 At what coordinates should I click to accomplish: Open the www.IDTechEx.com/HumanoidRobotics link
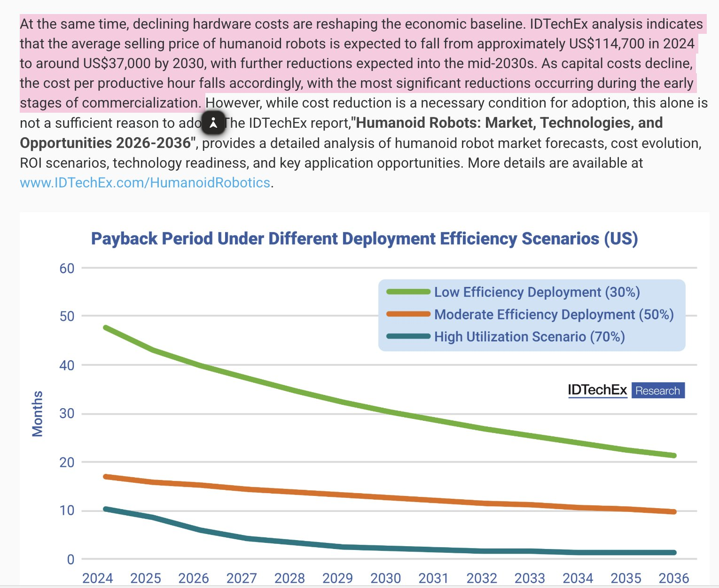(x=145, y=183)
